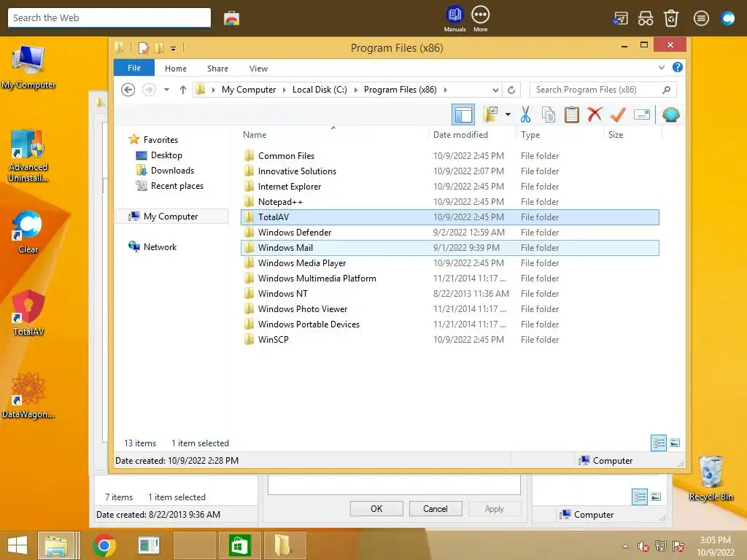
Task: Switch to large icons view in status bar
Action: click(675, 443)
